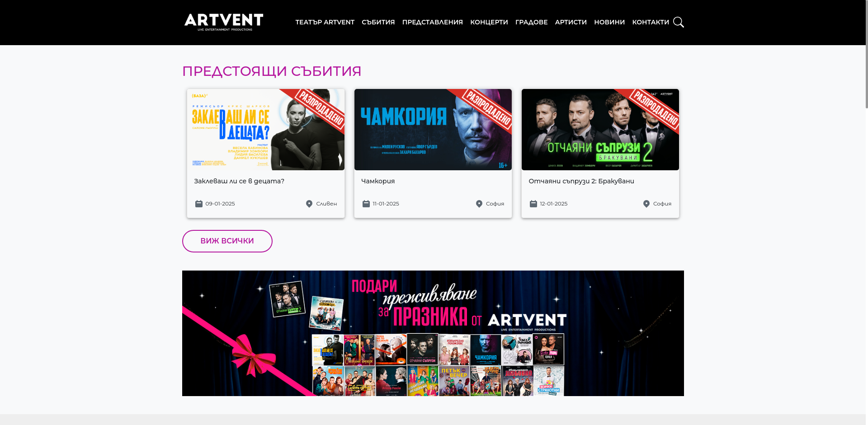Click the ARTVENT logo in the header

pyautogui.click(x=224, y=22)
